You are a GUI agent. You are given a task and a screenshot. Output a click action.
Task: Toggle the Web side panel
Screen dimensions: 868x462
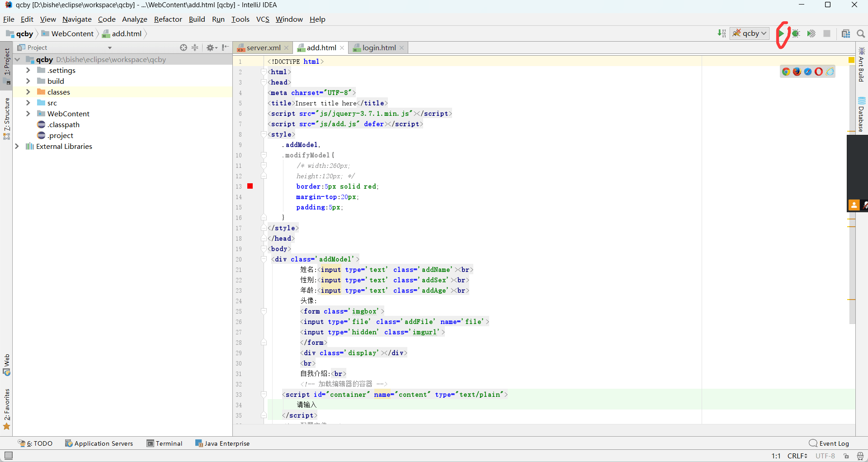7,365
